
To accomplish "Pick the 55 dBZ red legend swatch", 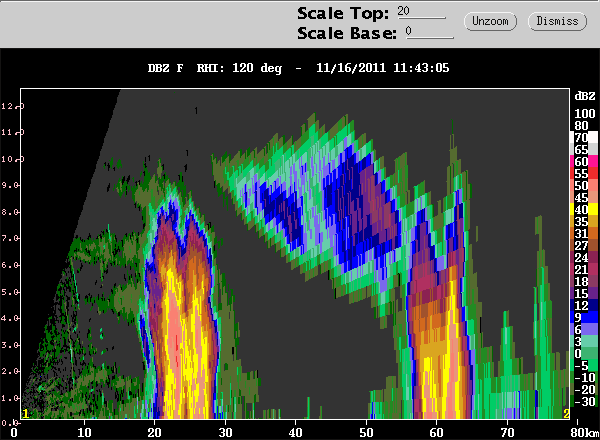I will click(x=584, y=173).
